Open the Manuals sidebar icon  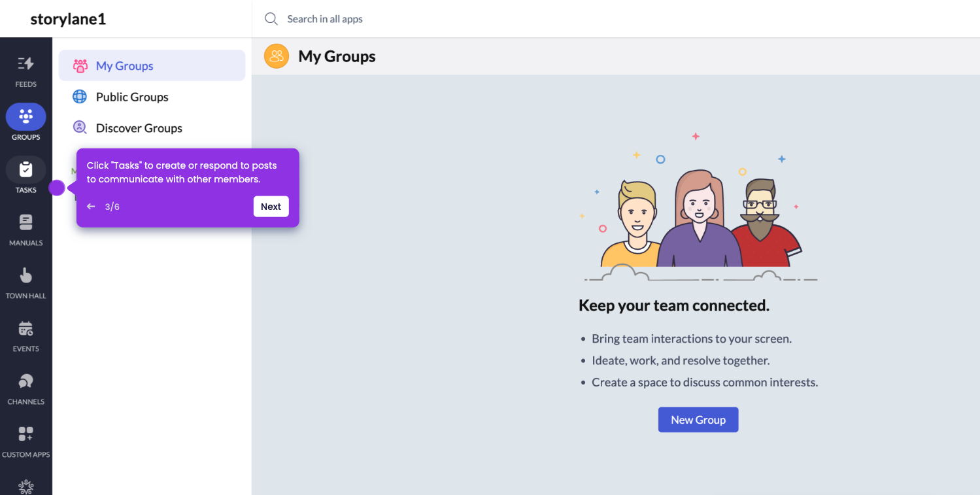pos(25,222)
